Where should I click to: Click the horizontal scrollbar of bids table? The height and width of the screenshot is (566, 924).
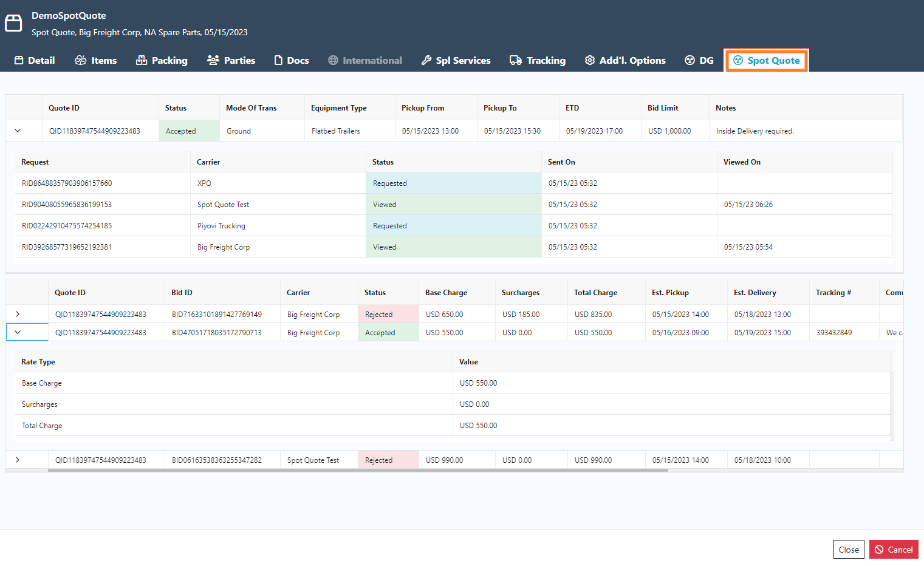[358, 470]
